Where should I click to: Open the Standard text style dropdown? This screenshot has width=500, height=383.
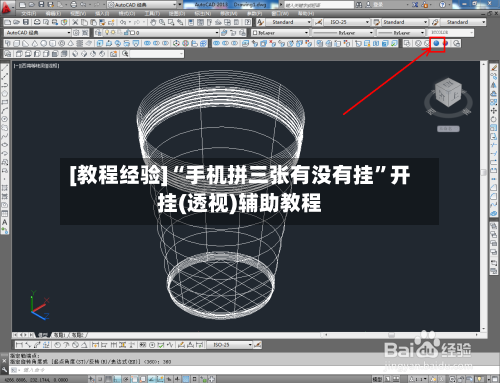click(x=288, y=22)
